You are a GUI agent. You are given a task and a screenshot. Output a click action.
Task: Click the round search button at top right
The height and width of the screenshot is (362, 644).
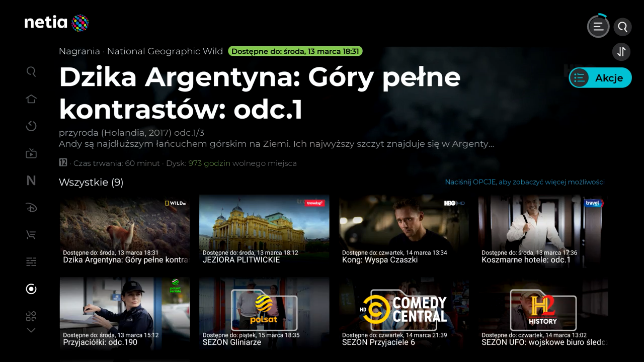tap(622, 27)
